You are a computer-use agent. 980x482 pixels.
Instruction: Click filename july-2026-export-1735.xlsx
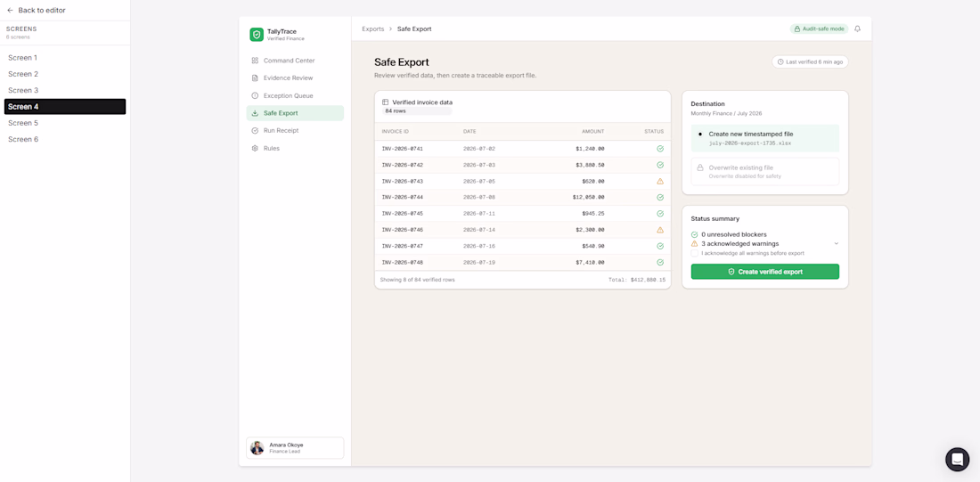point(750,143)
